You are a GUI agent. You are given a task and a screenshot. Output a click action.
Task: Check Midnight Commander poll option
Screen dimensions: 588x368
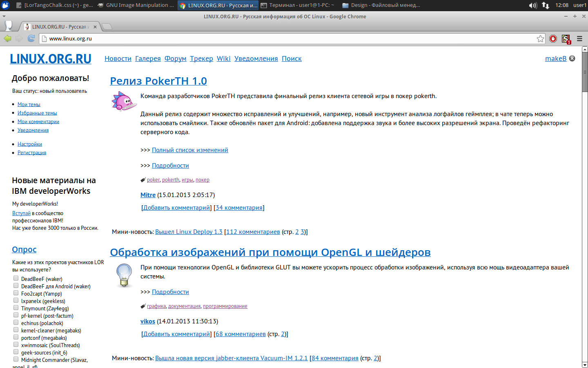[16, 359]
